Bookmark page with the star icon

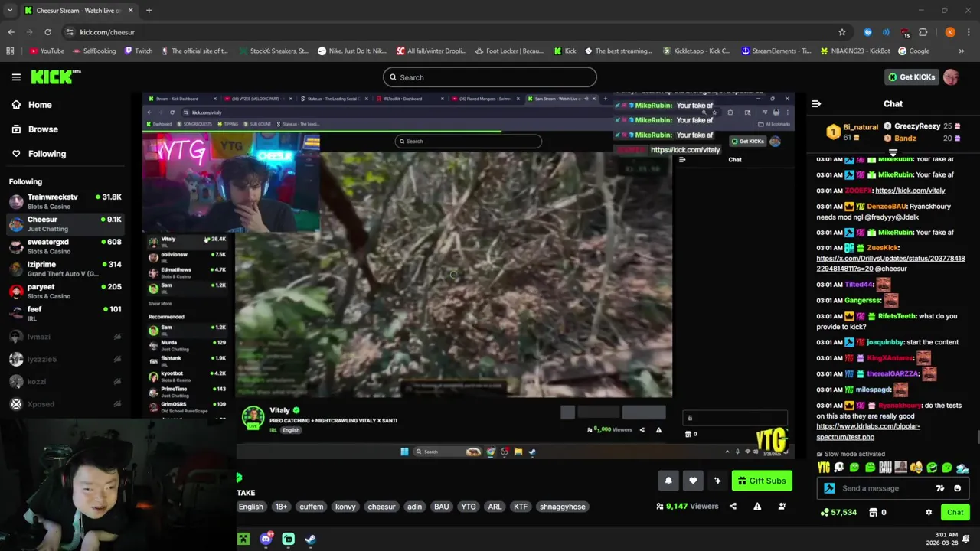click(842, 32)
